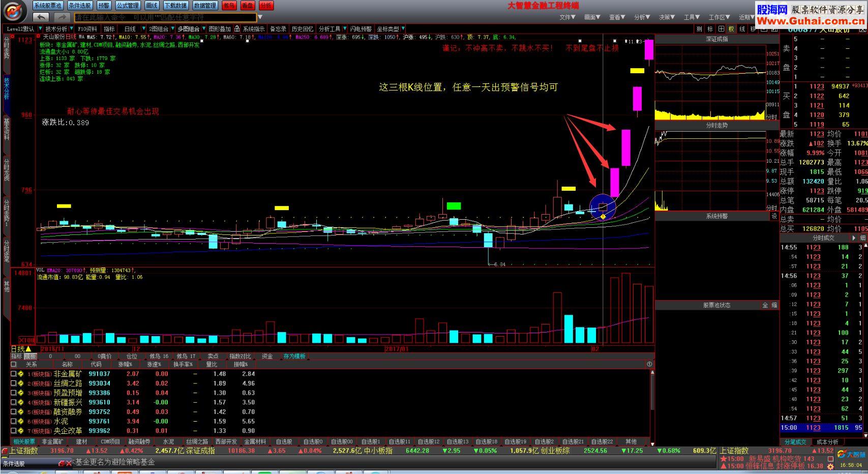The image size is (868, 474).
Task: Tick the checkbox for 融资融券 row
Action: point(14,411)
